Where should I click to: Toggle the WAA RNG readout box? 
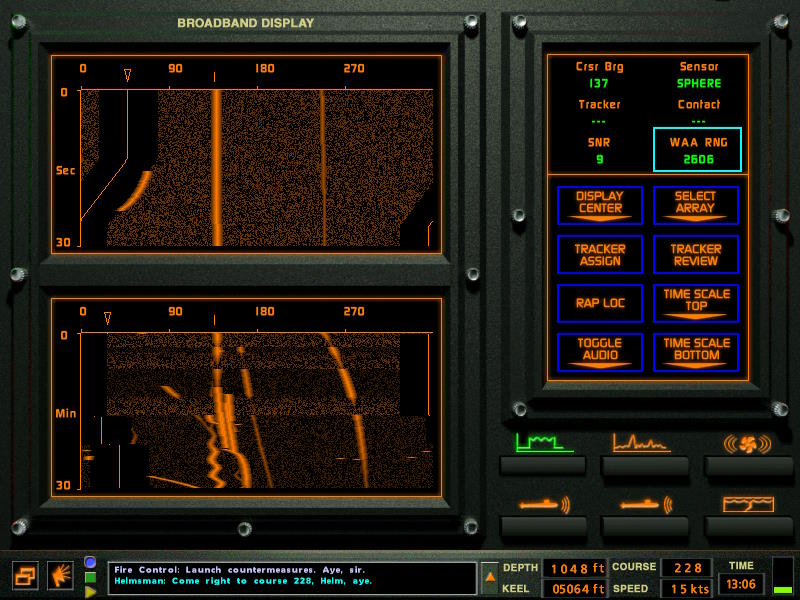696,150
